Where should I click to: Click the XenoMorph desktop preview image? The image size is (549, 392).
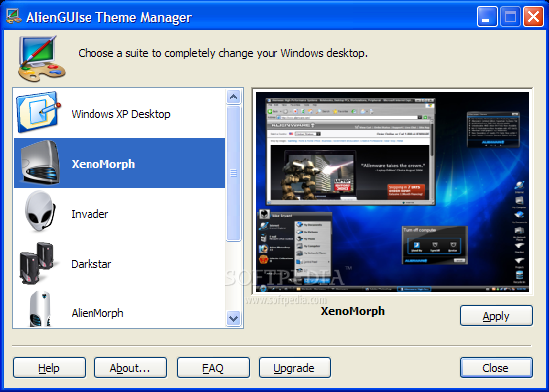click(x=392, y=191)
